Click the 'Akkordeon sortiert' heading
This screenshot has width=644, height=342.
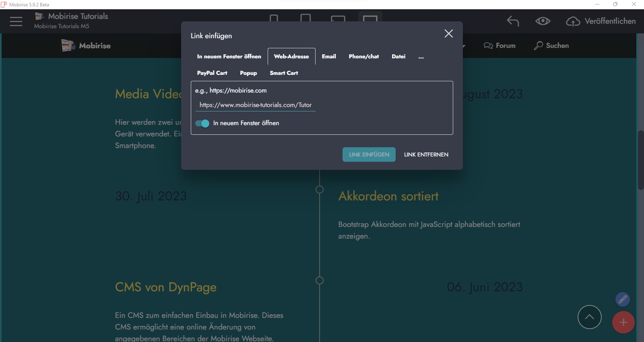click(x=388, y=196)
